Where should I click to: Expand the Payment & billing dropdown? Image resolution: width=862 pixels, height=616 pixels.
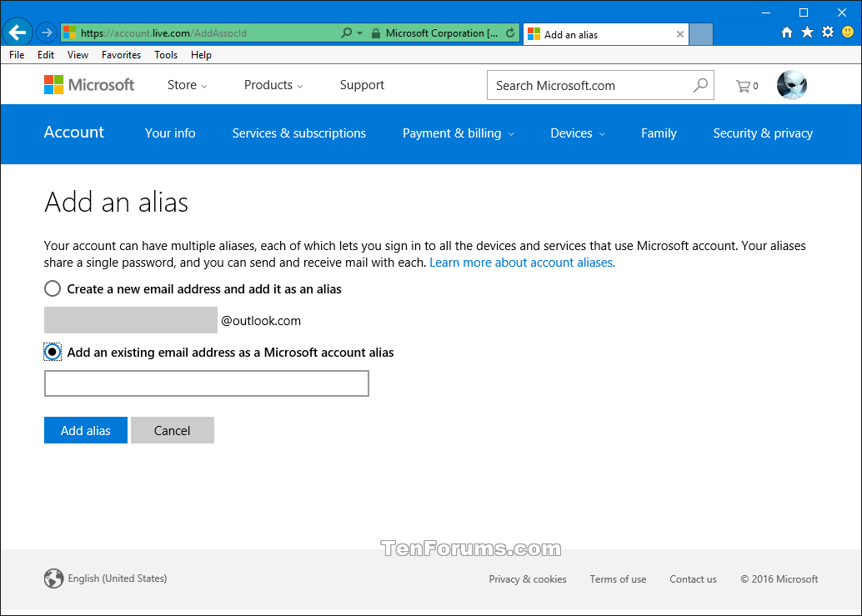[x=458, y=133]
